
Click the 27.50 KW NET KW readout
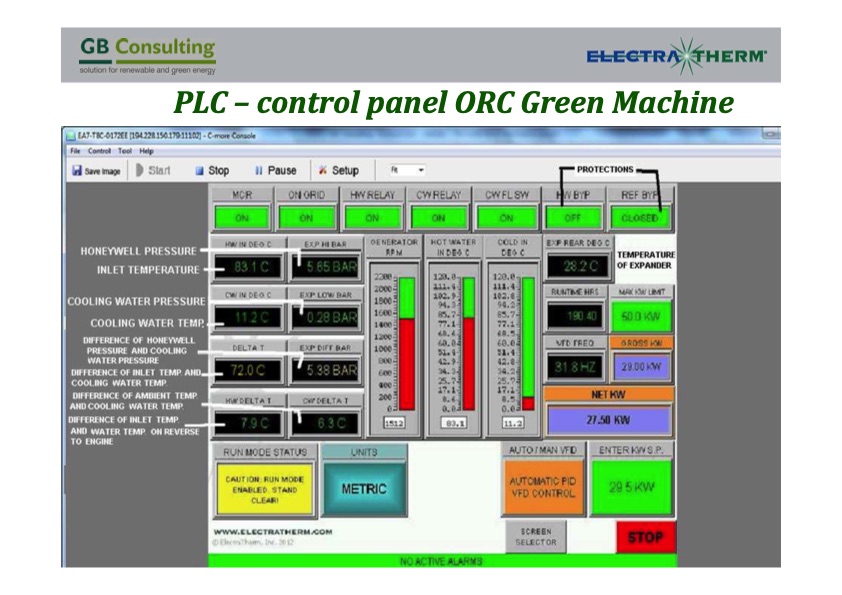(608, 420)
